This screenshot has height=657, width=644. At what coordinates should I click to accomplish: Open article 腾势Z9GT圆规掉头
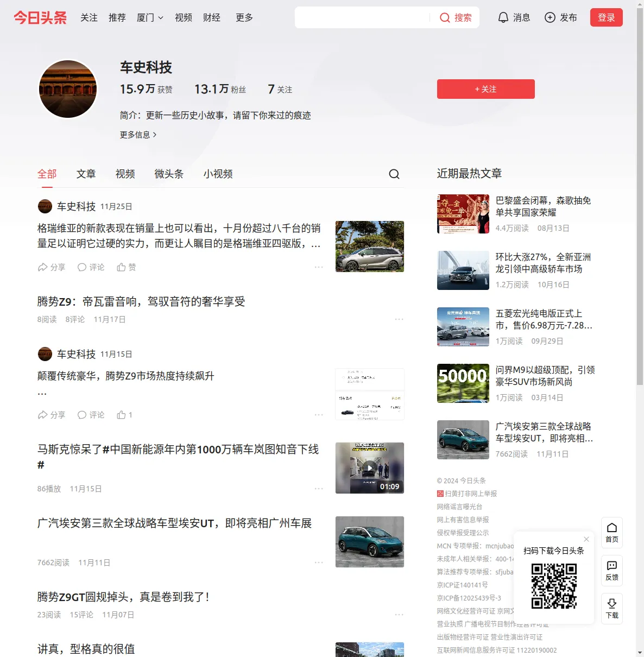pyautogui.click(x=124, y=597)
